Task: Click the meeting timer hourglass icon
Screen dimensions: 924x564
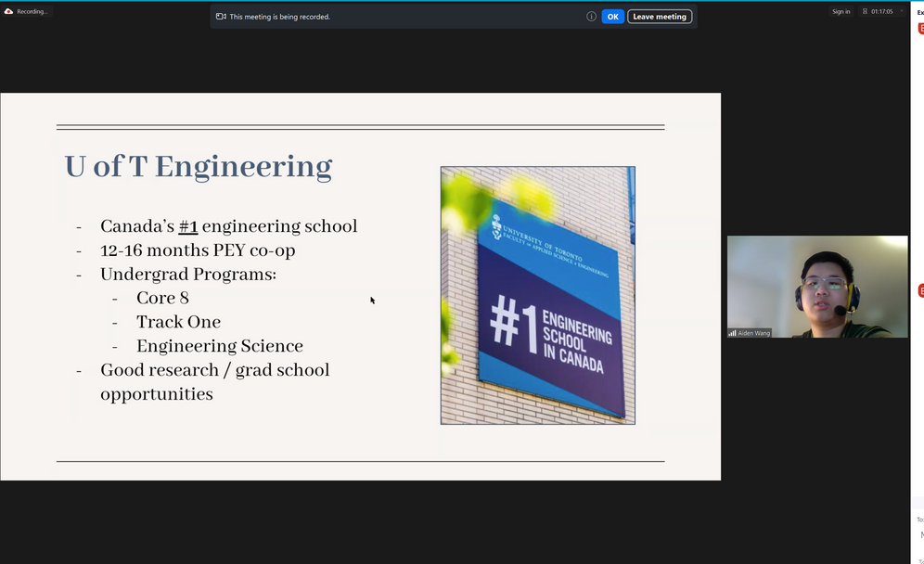Action: pyautogui.click(x=865, y=11)
